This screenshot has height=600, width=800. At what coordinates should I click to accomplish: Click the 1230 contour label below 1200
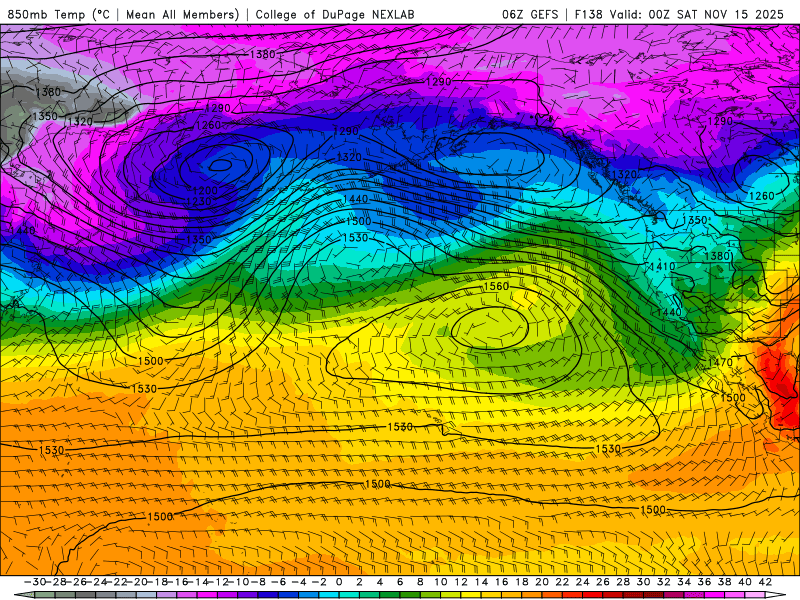point(199,201)
